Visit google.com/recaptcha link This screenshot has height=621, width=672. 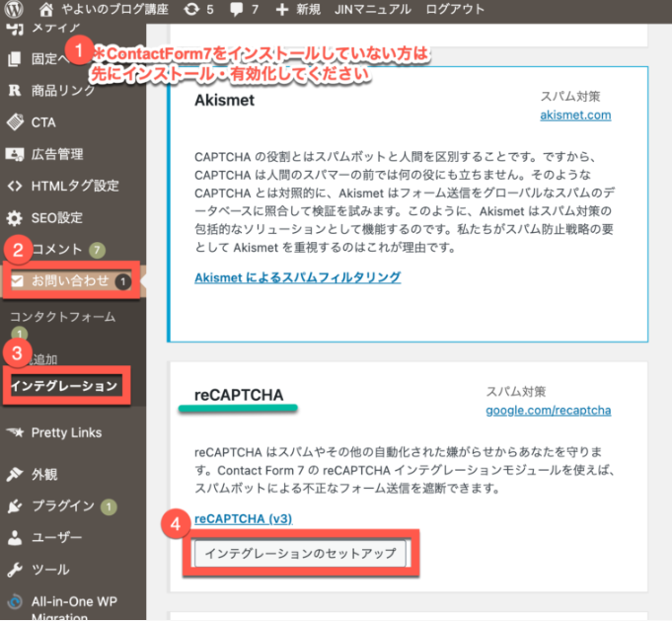[x=549, y=410]
